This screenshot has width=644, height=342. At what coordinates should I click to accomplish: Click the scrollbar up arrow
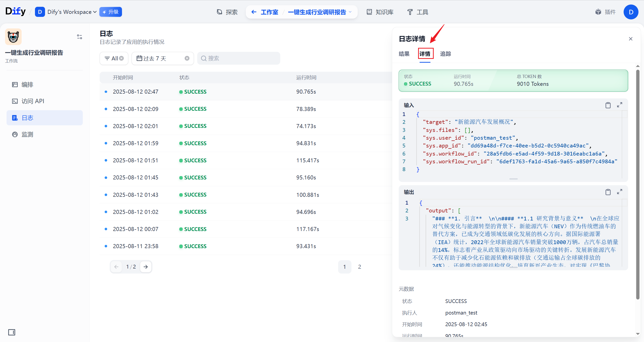point(638,66)
